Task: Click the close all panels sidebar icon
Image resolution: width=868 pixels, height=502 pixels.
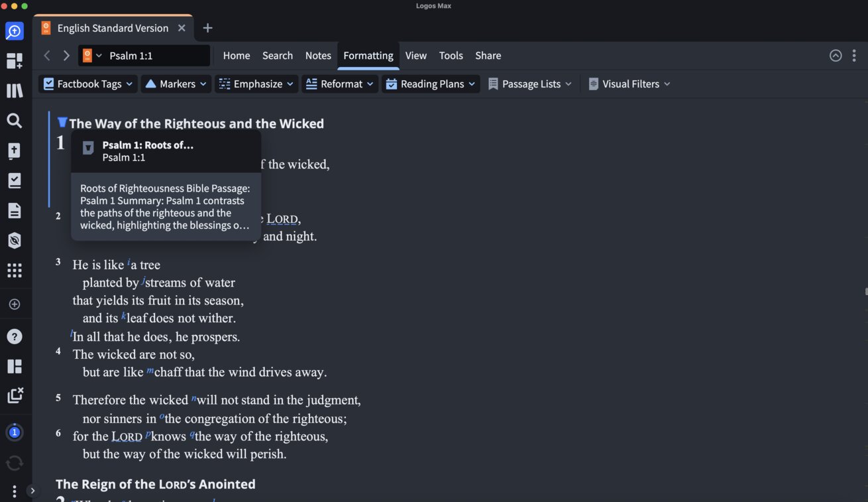Action: tap(14, 395)
